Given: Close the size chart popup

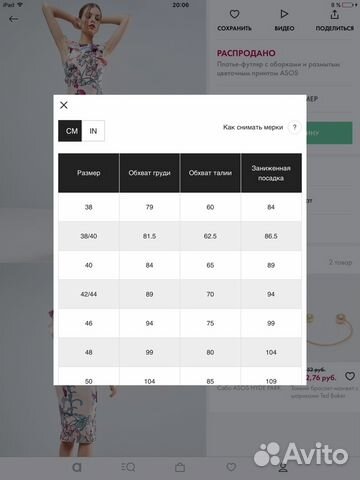Looking at the screenshot, I should (x=64, y=105).
